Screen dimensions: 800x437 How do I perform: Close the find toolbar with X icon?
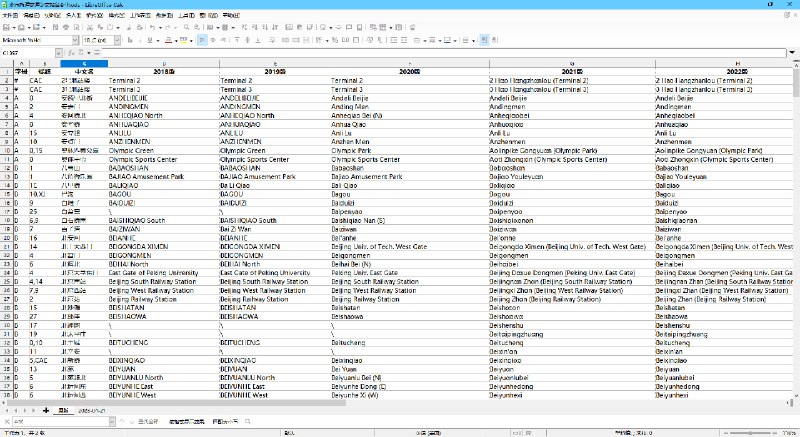pyautogui.click(x=6, y=422)
